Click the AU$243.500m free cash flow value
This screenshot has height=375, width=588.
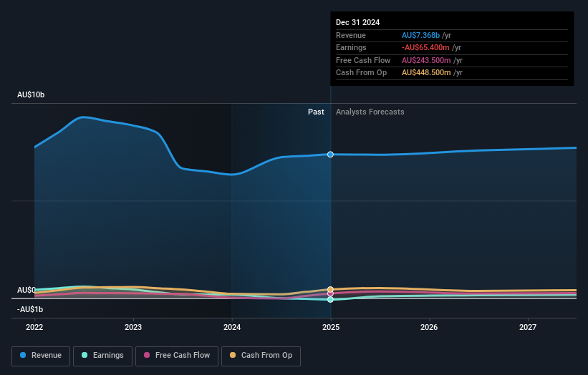pos(426,60)
